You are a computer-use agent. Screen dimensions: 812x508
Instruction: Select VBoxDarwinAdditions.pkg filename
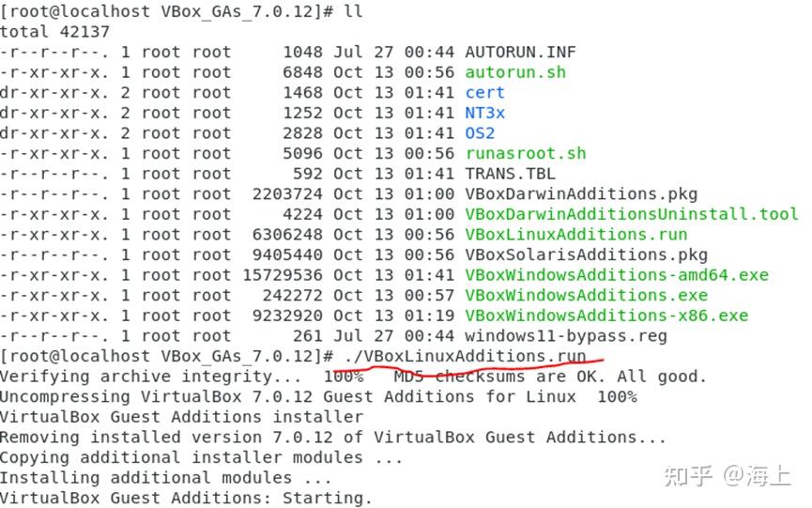[581, 194]
